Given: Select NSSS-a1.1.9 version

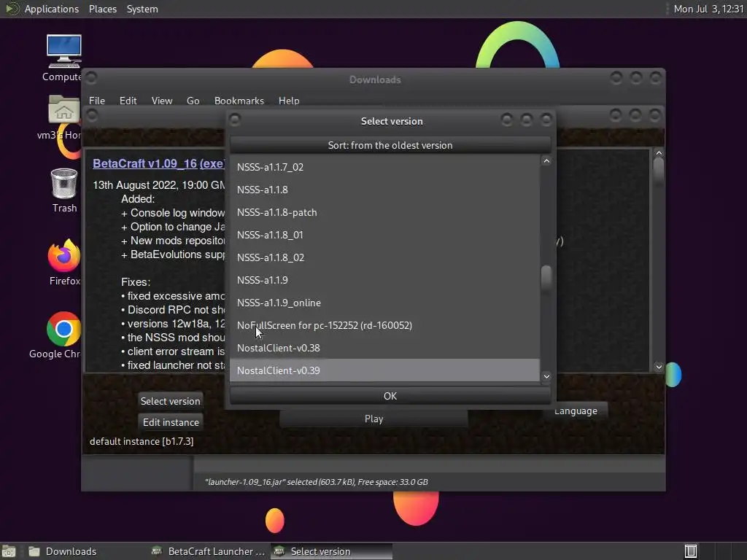Looking at the screenshot, I should point(384,280).
